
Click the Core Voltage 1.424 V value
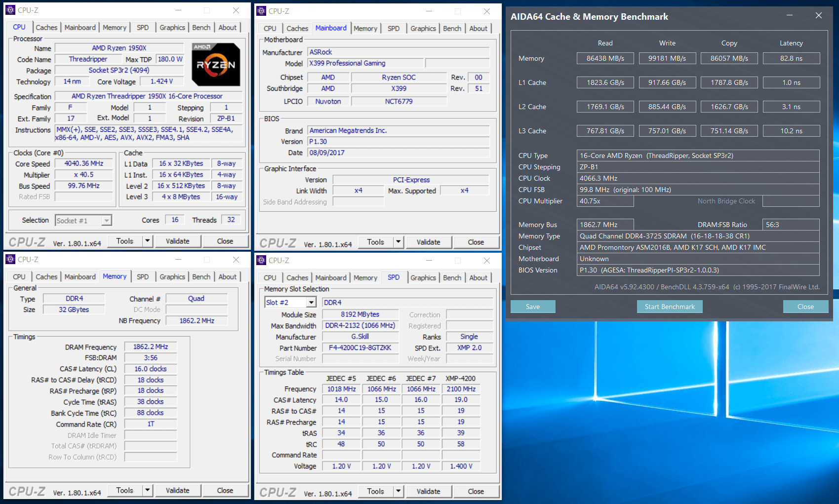pos(162,81)
